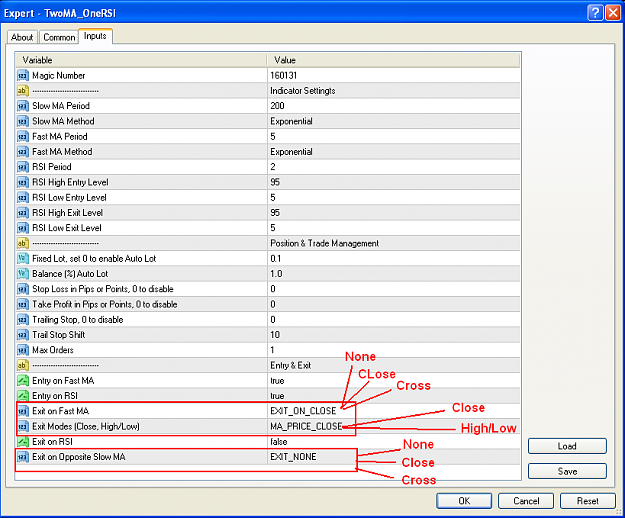Viewport: 625px width, 518px height.
Task: Click the help question mark in title bar
Action: [595, 13]
